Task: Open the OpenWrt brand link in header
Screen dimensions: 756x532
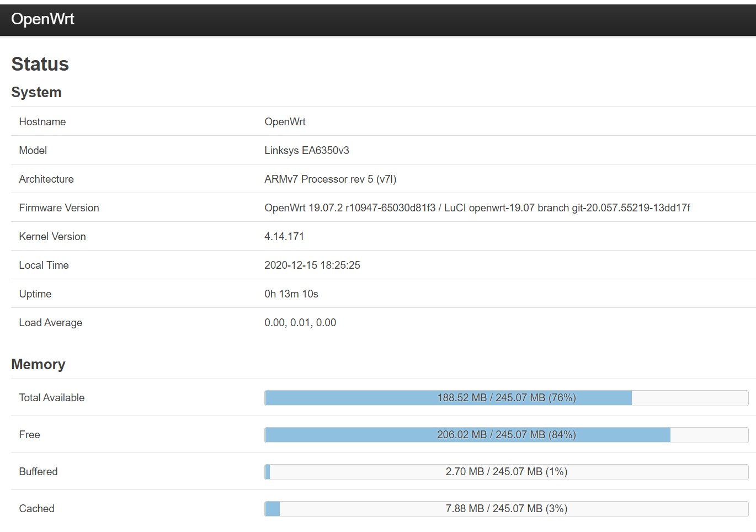Action: [42, 19]
